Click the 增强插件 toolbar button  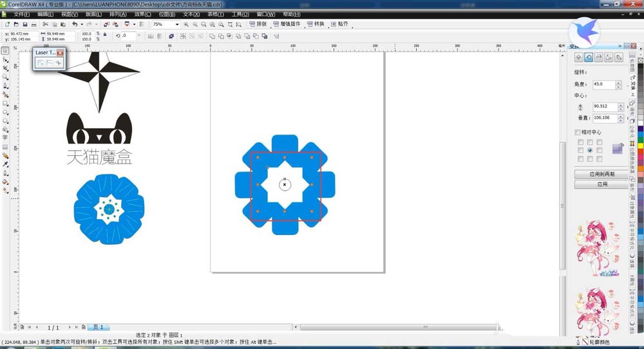coord(287,24)
